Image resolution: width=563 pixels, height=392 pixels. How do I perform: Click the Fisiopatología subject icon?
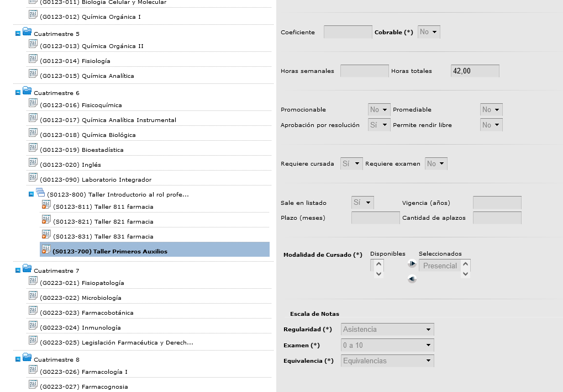pos(33,281)
